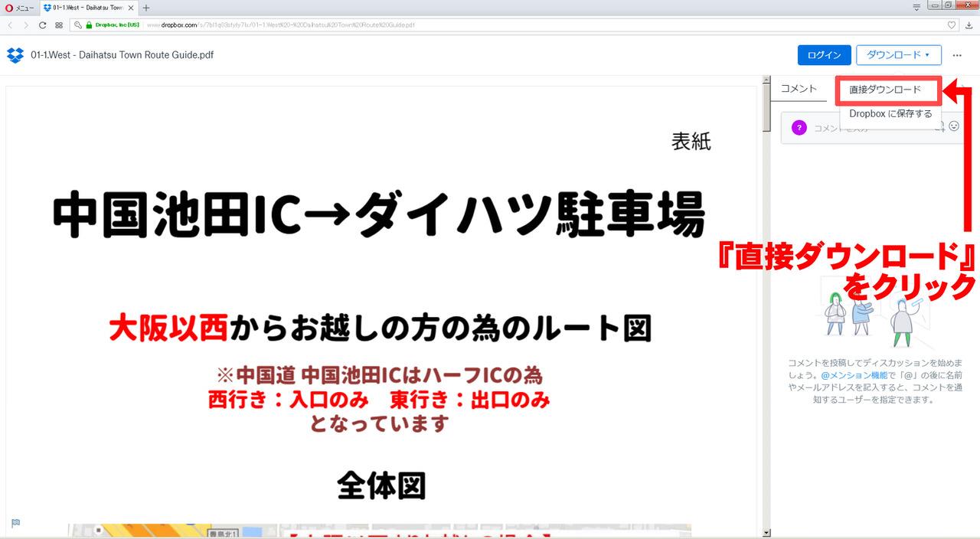980x539 pixels.
Task: Select the 01-1.West Daihatsu Town tab
Action: (88, 8)
